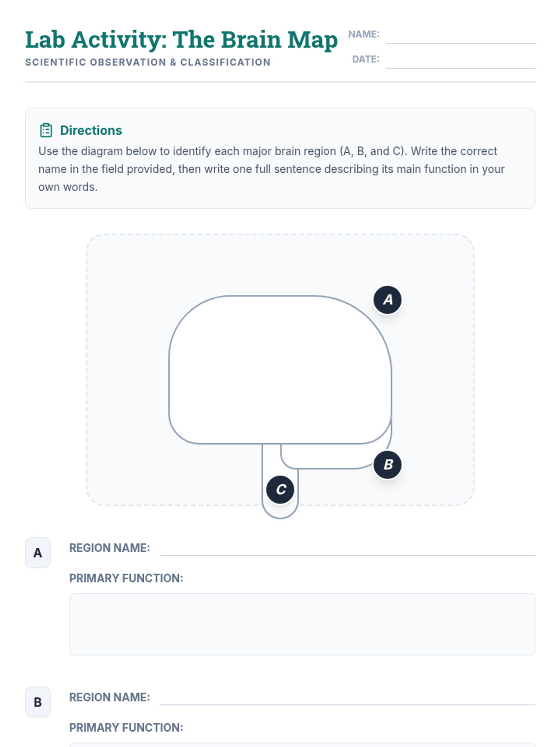
Task: Click the Directions clipboard icon
Action: pyautogui.click(x=46, y=130)
